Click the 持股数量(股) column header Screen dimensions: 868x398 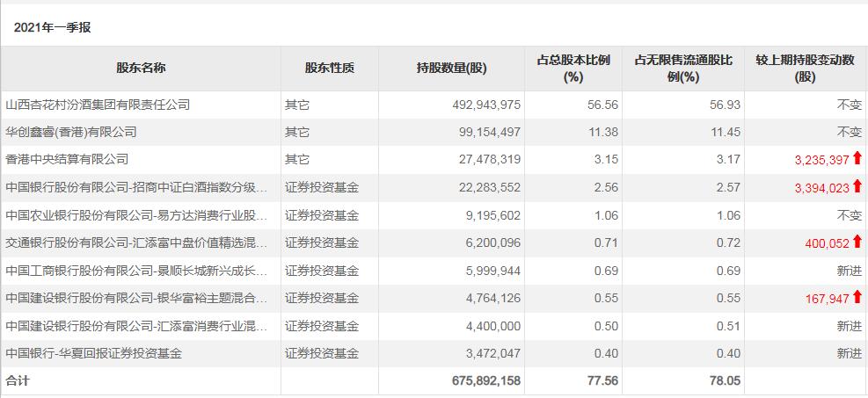pyautogui.click(x=452, y=68)
